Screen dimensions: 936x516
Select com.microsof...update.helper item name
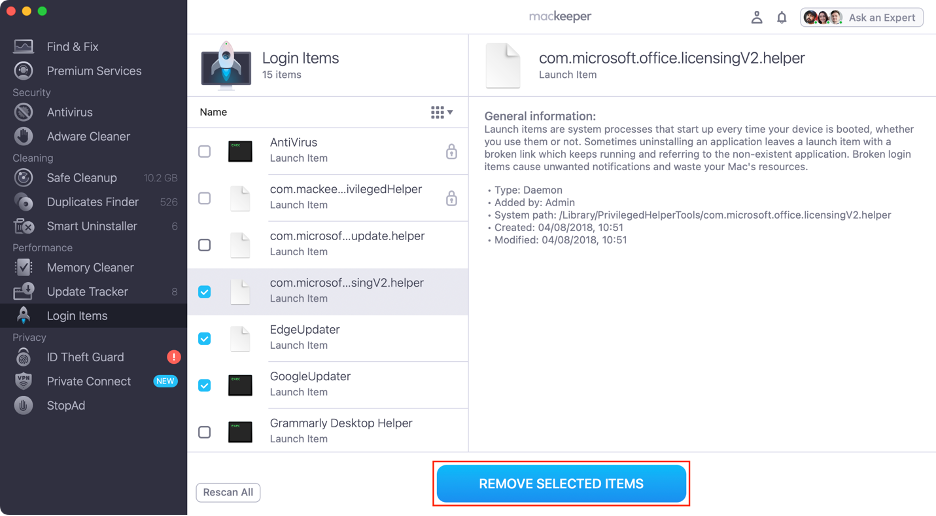click(347, 236)
